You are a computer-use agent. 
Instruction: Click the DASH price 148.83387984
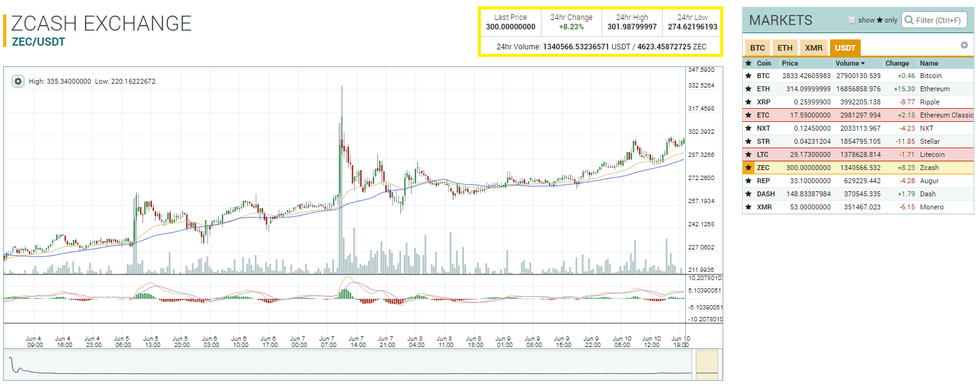point(808,194)
